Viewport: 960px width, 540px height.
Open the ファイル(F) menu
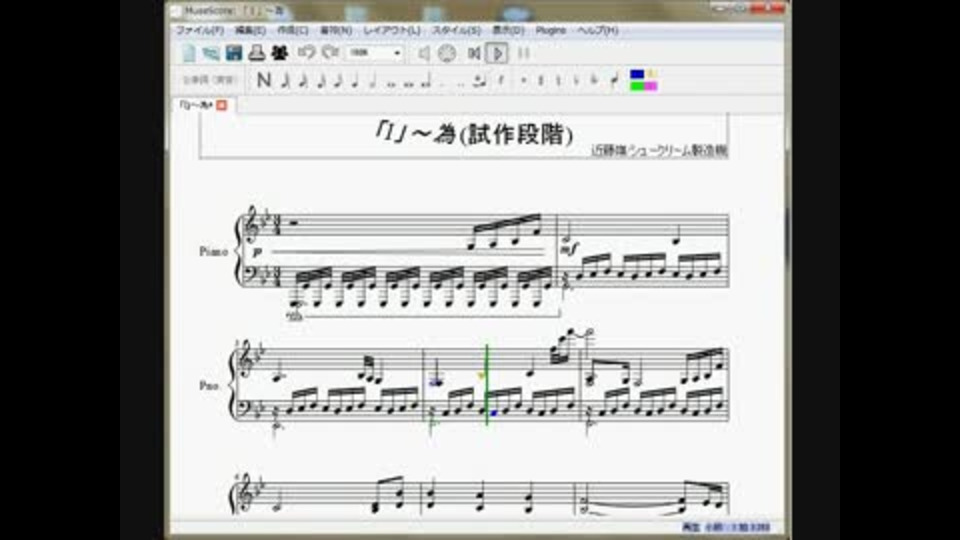[200, 30]
